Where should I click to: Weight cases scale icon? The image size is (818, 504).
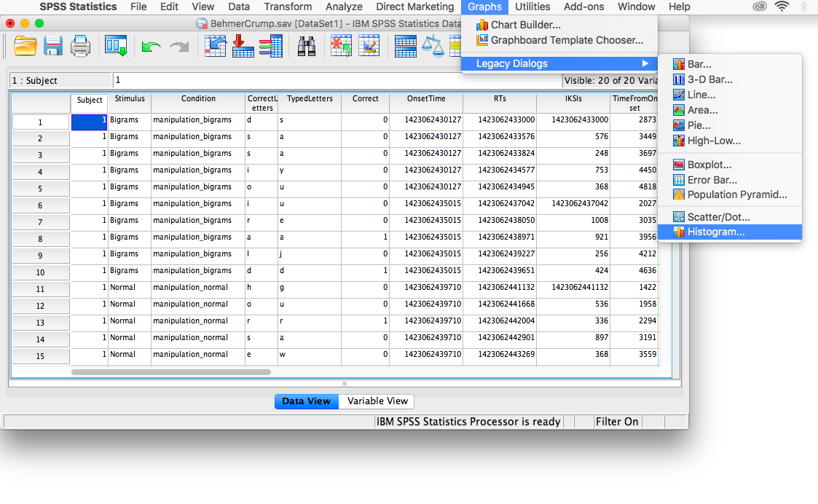(x=433, y=47)
